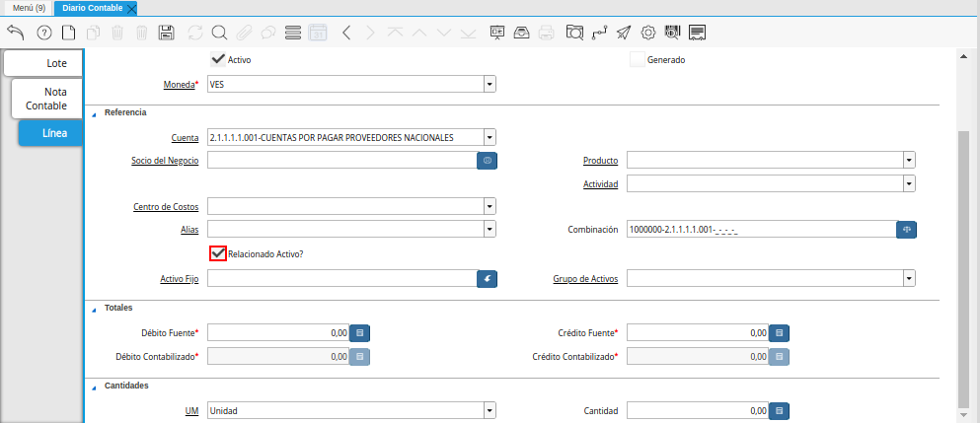The height and width of the screenshot is (423, 980).
Task: Open the Workflow icon in toolbar
Action: [x=599, y=33]
